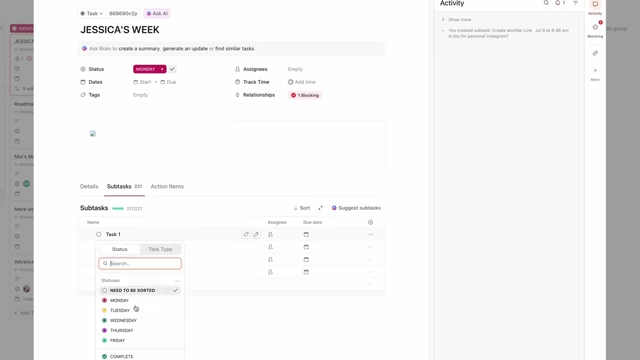Add column with plus circle icon

(370, 222)
